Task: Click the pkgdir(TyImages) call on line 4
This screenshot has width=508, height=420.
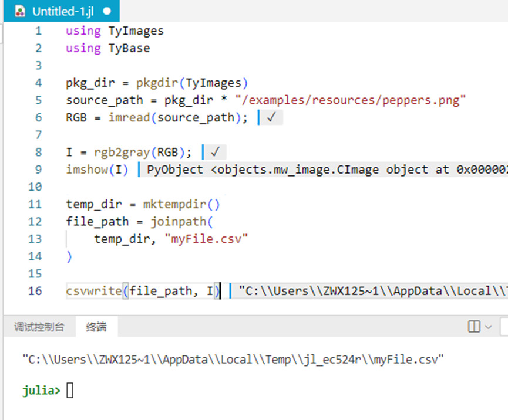Action: tap(192, 83)
